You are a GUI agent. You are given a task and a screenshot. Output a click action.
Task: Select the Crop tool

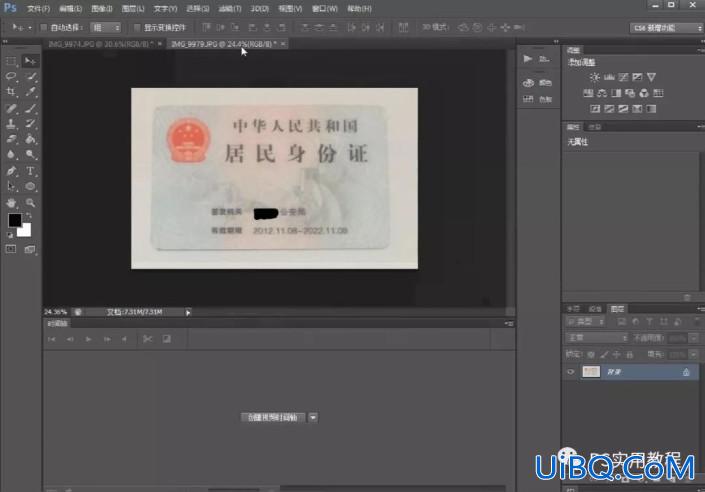point(11,92)
